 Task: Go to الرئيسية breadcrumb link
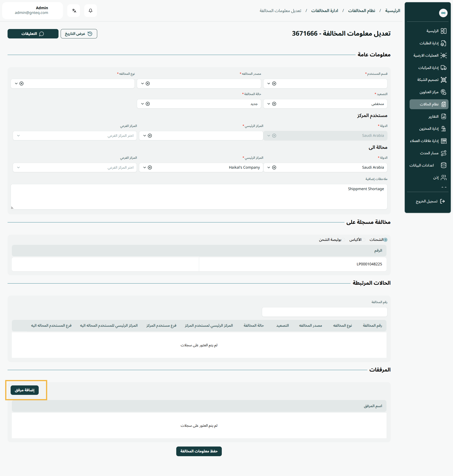(393, 11)
